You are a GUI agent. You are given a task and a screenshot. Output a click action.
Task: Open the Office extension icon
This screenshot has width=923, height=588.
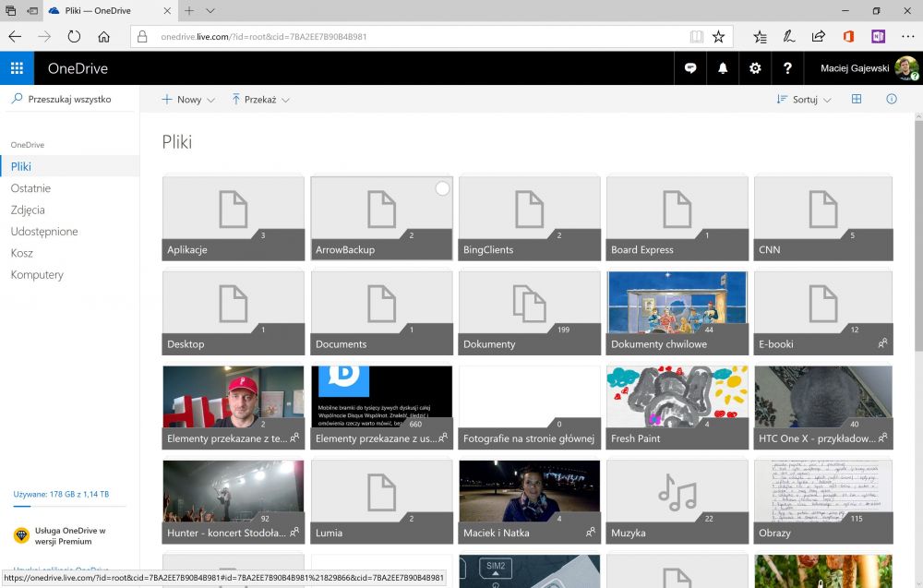click(x=848, y=37)
